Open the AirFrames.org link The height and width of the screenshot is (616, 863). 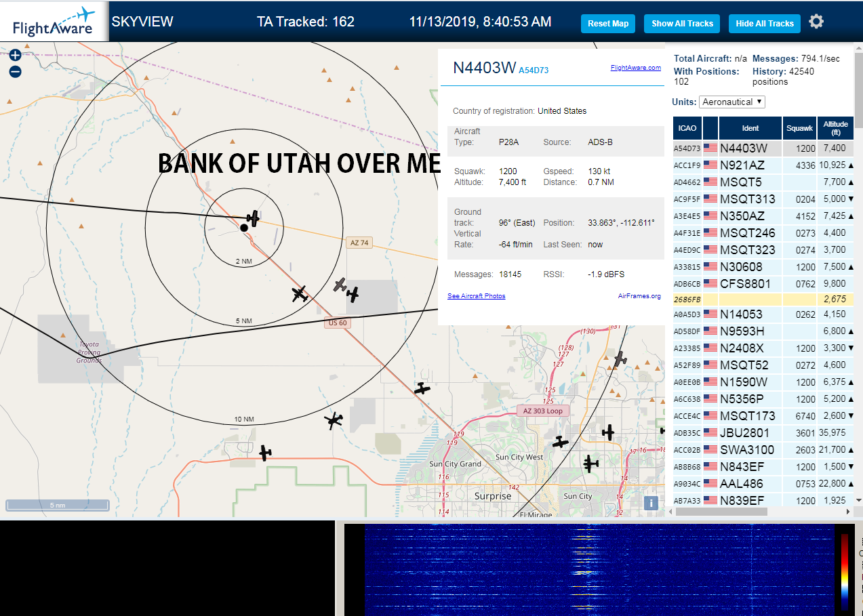pos(639,295)
